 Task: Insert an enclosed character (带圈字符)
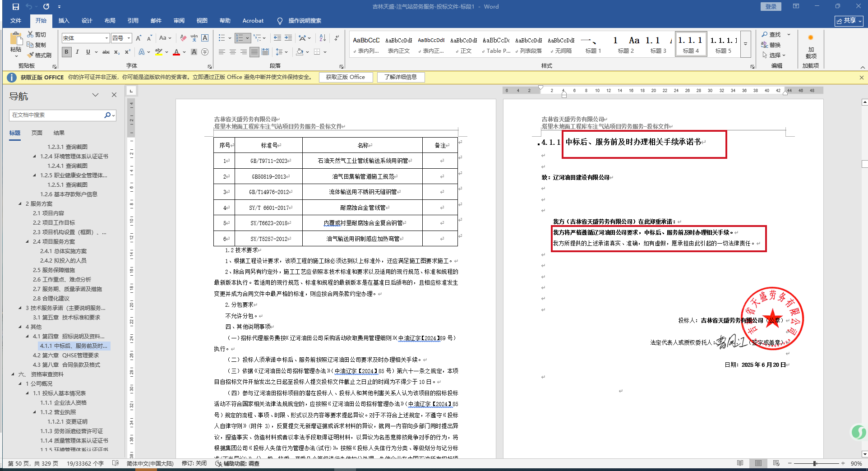pyautogui.click(x=205, y=52)
